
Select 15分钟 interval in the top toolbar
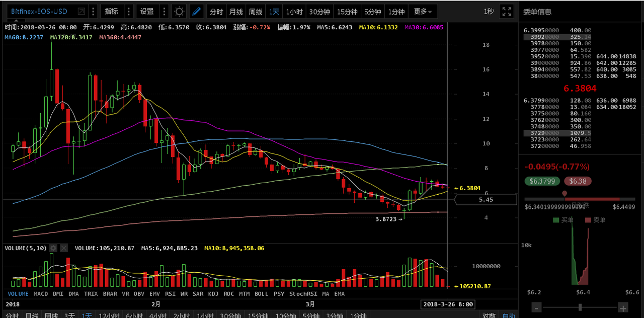[x=347, y=12]
